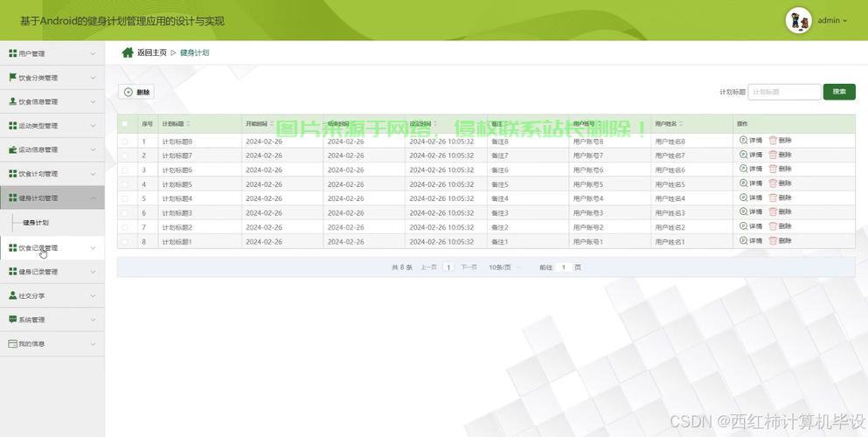Click the 删除 button above table
Screen dimensions: 868x437
(136, 93)
